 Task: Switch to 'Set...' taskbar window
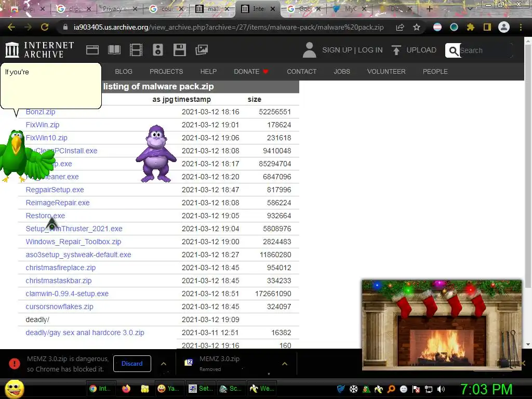point(201,389)
